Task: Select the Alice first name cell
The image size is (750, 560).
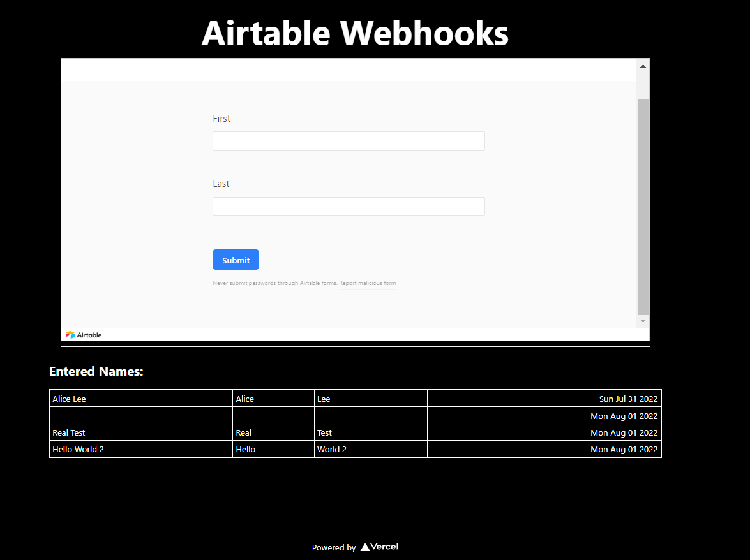Action: coord(274,399)
